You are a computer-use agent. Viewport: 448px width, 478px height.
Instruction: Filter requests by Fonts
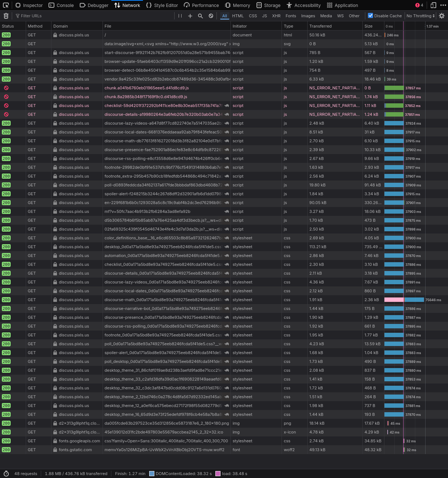(x=290, y=16)
